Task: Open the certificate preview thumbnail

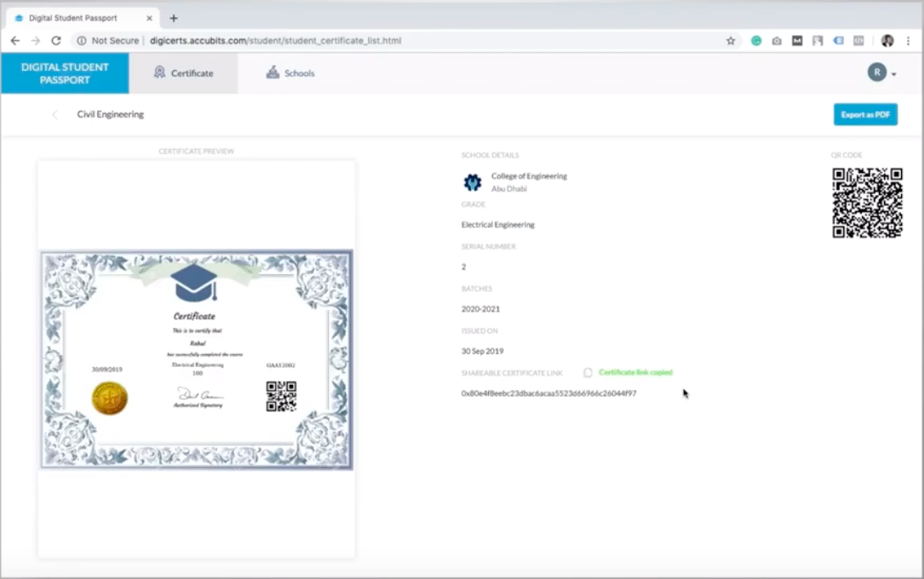Action: [x=196, y=358]
